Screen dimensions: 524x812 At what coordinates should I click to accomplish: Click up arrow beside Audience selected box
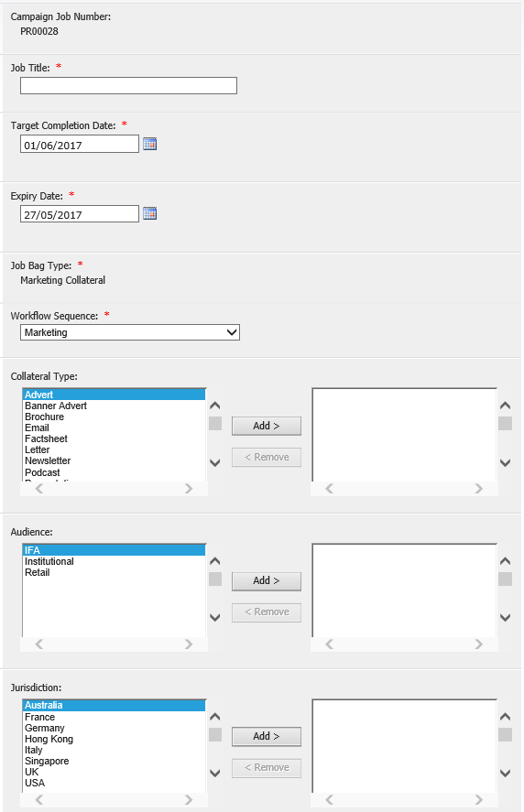click(x=506, y=561)
